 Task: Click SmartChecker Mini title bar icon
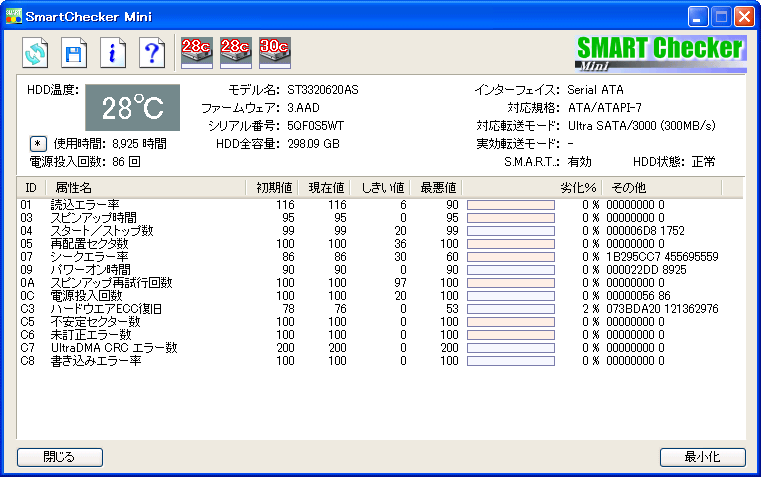[14, 16]
